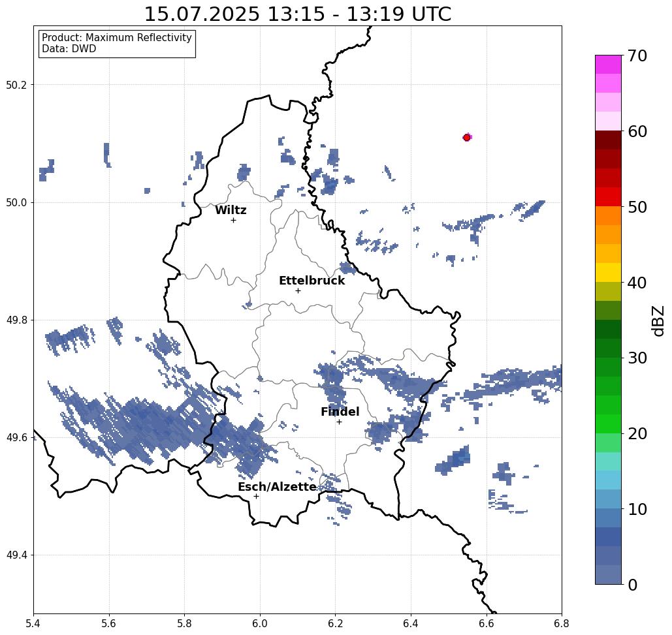Click the Esch/Alzette station cross marker
672x635 pixels.
click(x=256, y=496)
